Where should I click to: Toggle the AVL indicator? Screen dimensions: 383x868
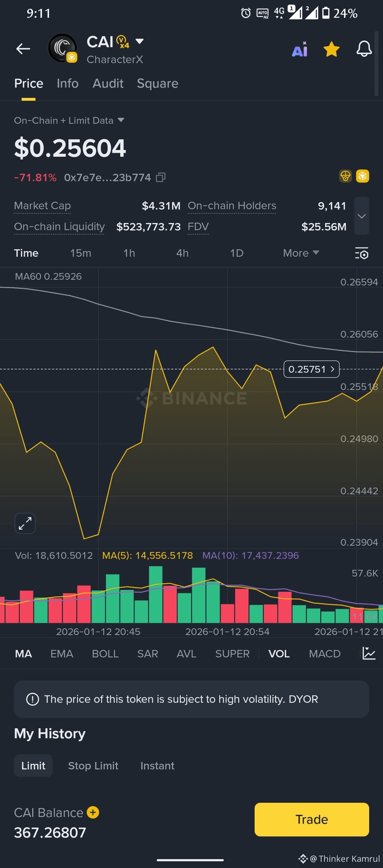[x=186, y=653]
